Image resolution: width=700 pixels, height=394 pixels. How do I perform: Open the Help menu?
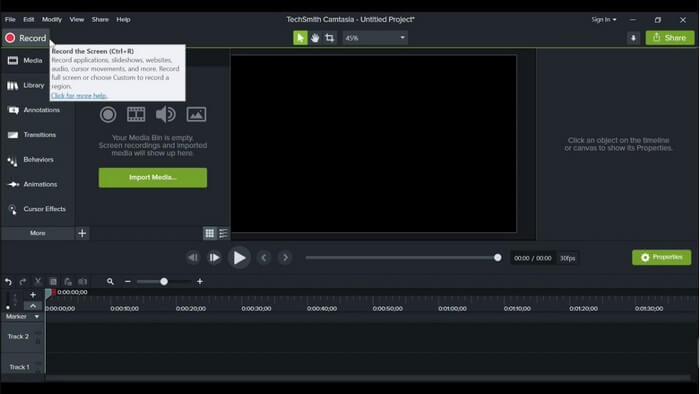click(x=123, y=19)
